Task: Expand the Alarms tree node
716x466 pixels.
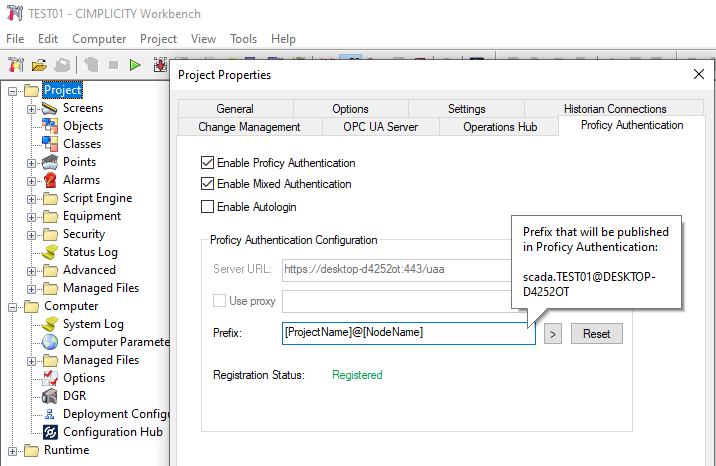Action: click(31, 181)
